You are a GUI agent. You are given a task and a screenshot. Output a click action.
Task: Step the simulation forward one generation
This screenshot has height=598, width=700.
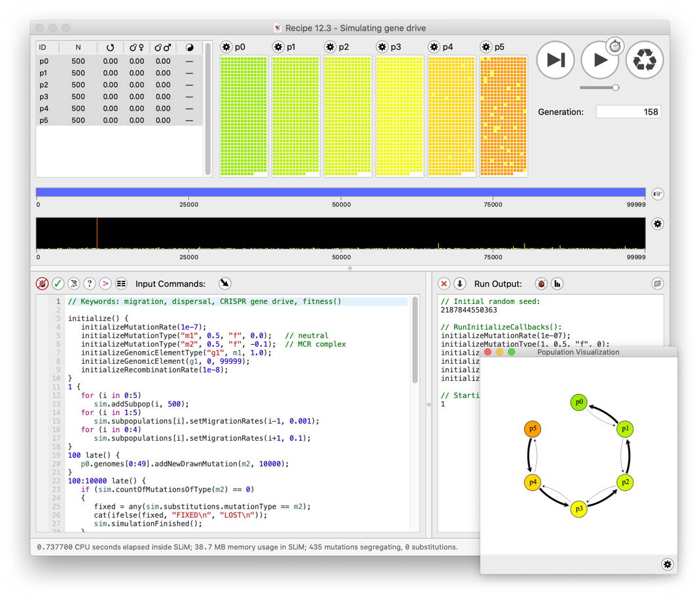(555, 61)
